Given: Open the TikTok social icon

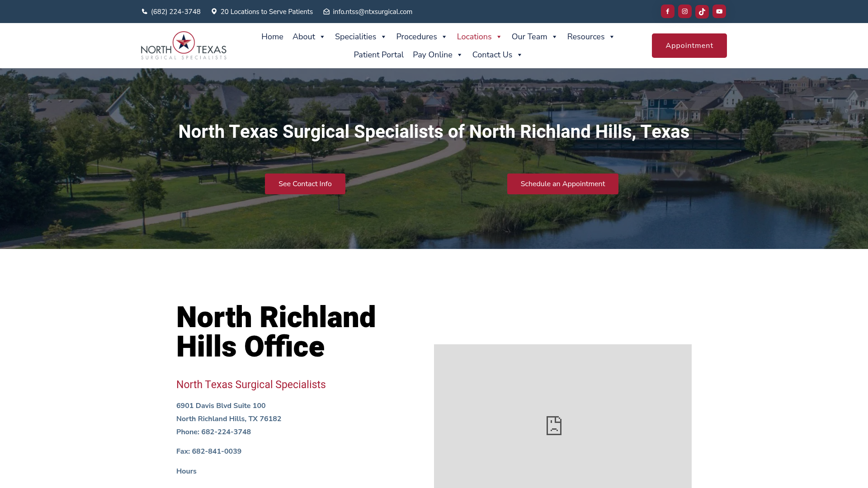Looking at the screenshot, I should tap(702, 11).
